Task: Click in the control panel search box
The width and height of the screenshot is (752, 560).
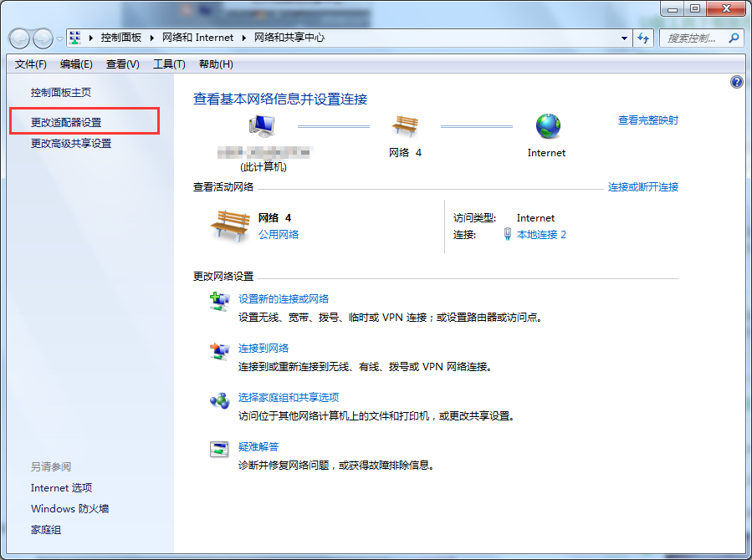Action: 693,38
